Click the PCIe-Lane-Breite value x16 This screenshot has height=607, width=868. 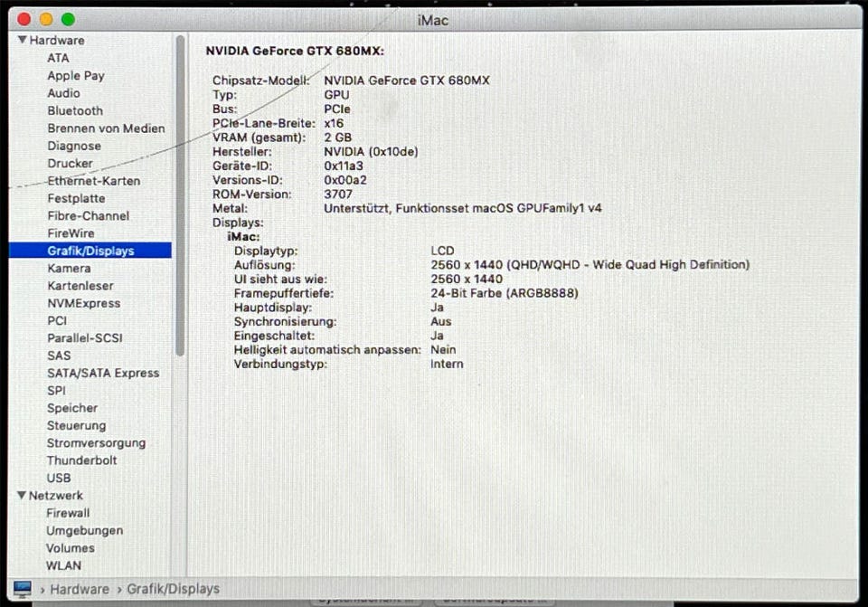click(334, 123)
